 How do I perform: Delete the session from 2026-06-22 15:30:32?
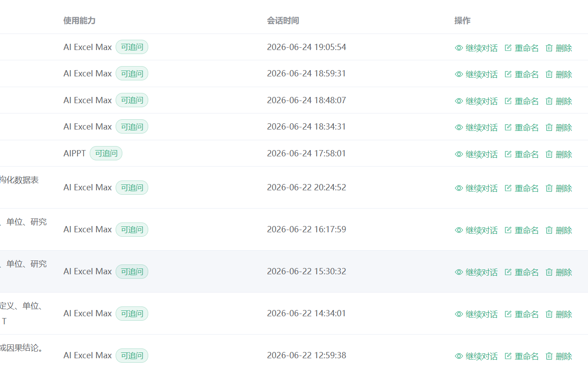pos(559,272)
